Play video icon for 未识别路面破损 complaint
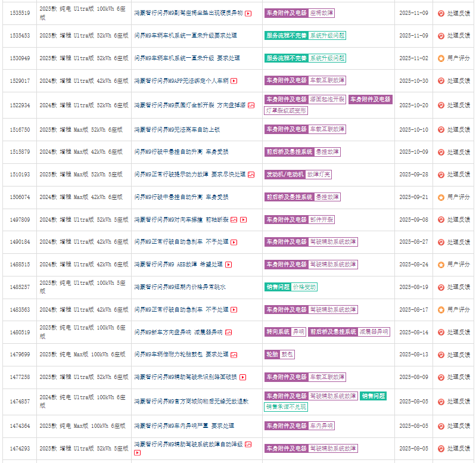Screen dimensions: 476x463 click(243, 377)
